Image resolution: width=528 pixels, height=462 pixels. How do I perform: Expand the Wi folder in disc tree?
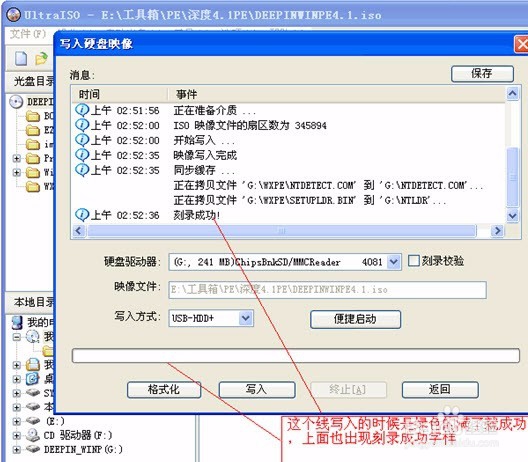16,172
